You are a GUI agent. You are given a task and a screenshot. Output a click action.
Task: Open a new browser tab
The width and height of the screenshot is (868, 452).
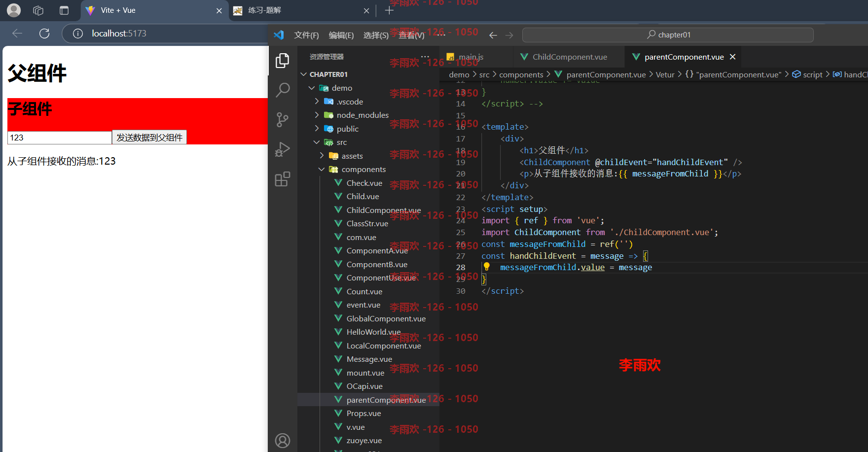[389, 10]
